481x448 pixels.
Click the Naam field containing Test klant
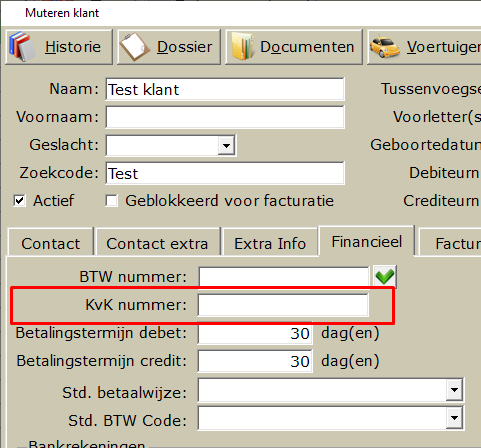pos(225,89)
